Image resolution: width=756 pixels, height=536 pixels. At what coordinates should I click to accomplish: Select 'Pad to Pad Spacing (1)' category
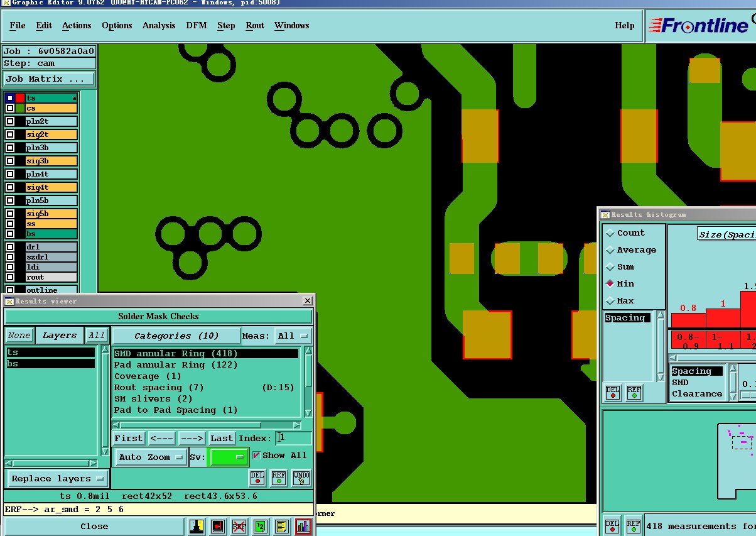pos(206,410)
